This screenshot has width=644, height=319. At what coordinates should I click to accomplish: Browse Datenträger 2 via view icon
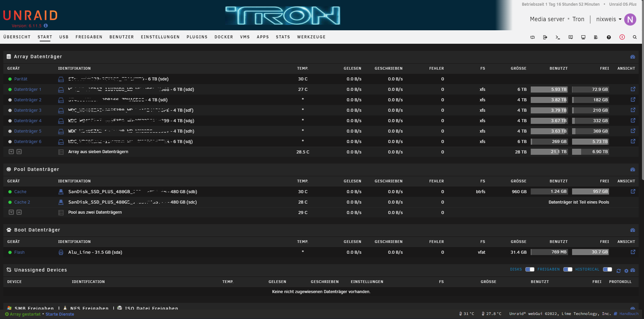(633, 100)
